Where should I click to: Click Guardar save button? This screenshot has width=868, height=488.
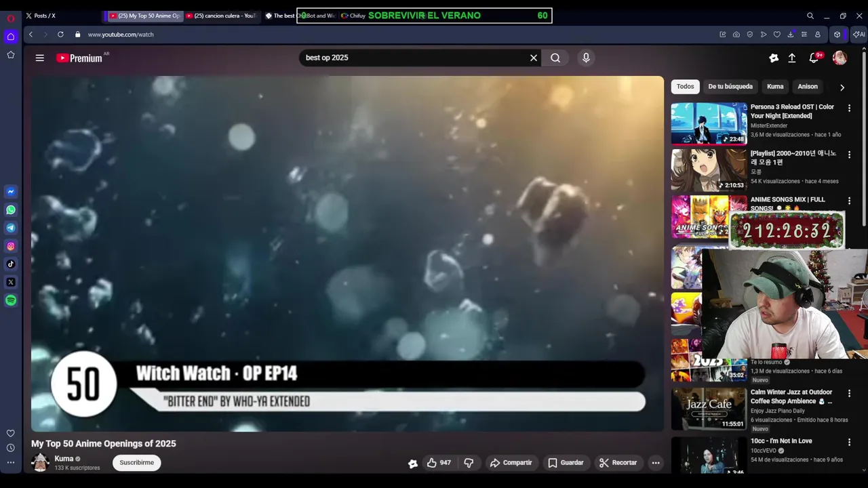pyautogui.click(x=566, y=463)
